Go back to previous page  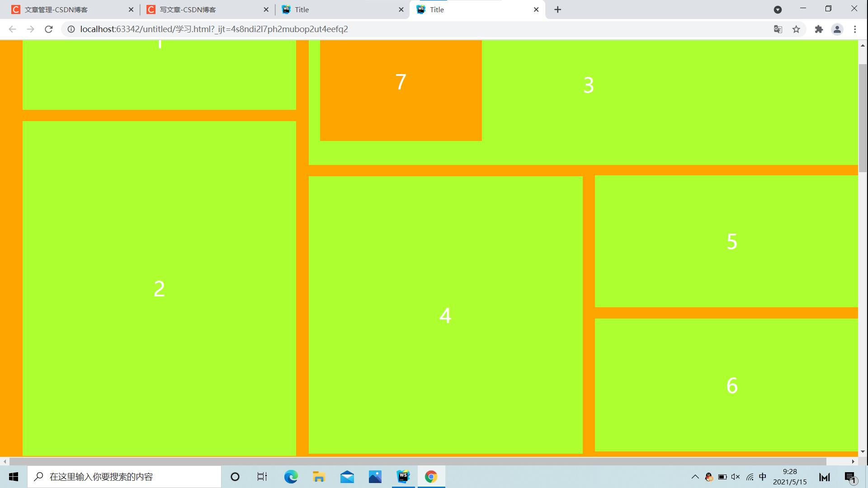click(x=13, y=29)
